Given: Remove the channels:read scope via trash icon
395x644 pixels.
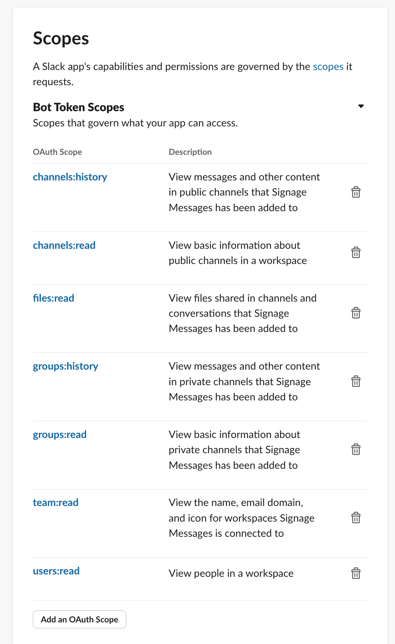Looking at the screenshot, I should [356, 252].
